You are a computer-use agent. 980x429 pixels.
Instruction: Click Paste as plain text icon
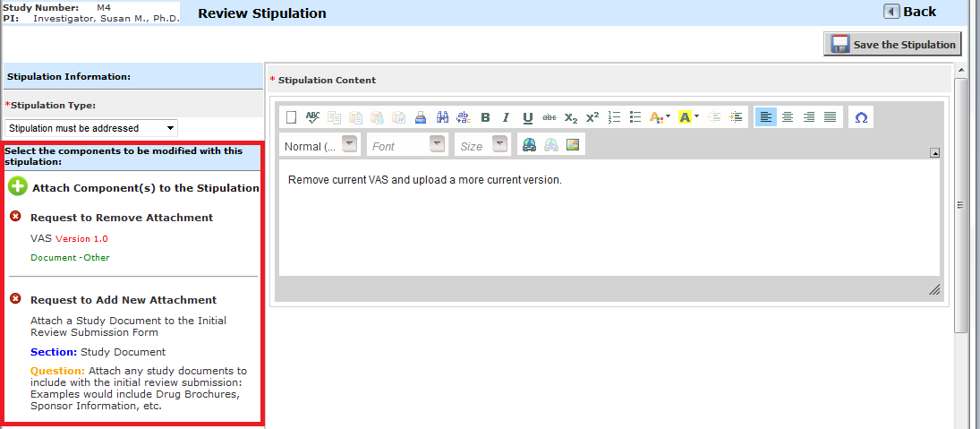377,117
